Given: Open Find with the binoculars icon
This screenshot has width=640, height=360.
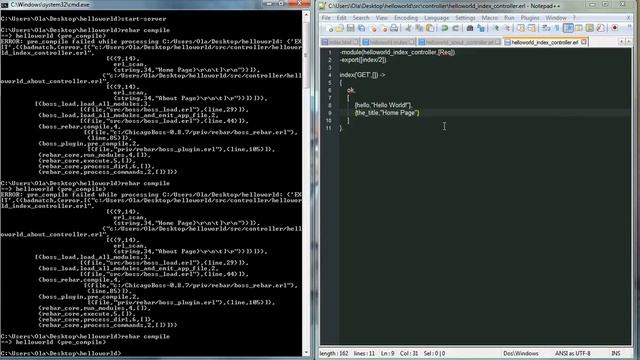Looking at the screenshot, I should (470, 28).
